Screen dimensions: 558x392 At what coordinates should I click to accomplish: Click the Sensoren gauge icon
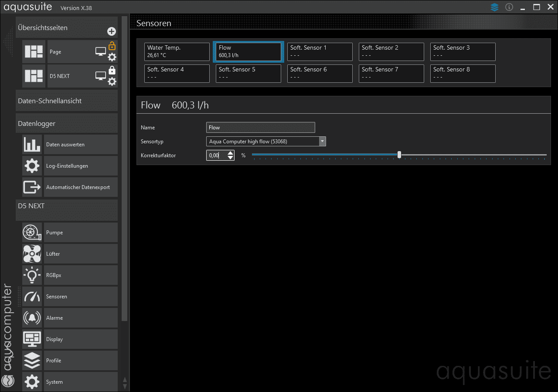[x=32, y=297]
